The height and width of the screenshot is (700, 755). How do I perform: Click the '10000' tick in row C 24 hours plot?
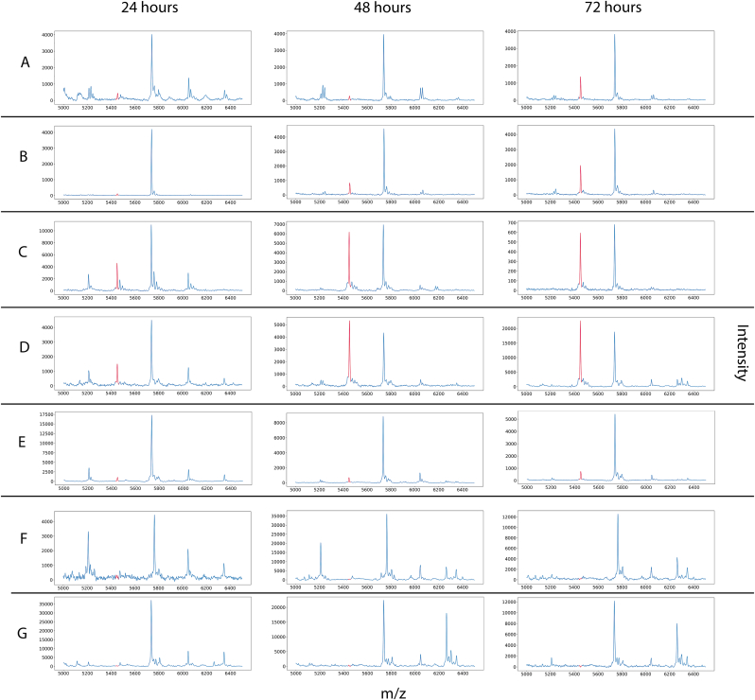(46, 231)
